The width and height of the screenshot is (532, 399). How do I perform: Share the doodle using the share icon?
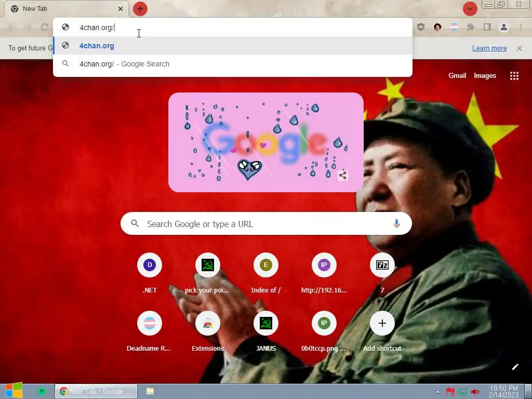click(343, 176)
